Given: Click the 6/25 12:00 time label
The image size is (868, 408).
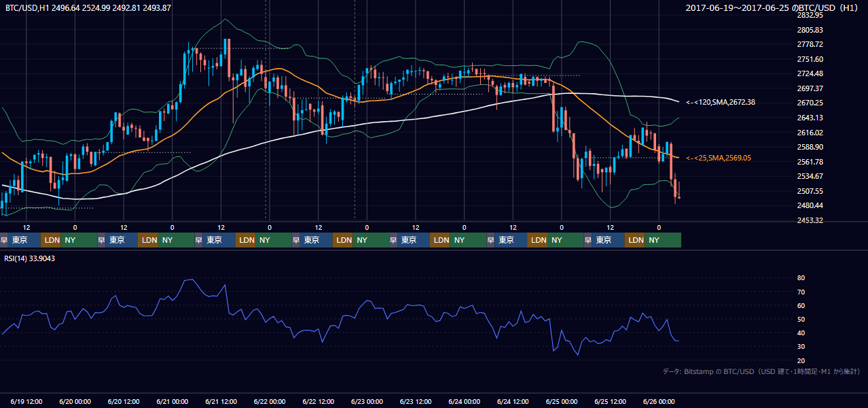Looking at the screenshot, I should click(x=610, y=401).
